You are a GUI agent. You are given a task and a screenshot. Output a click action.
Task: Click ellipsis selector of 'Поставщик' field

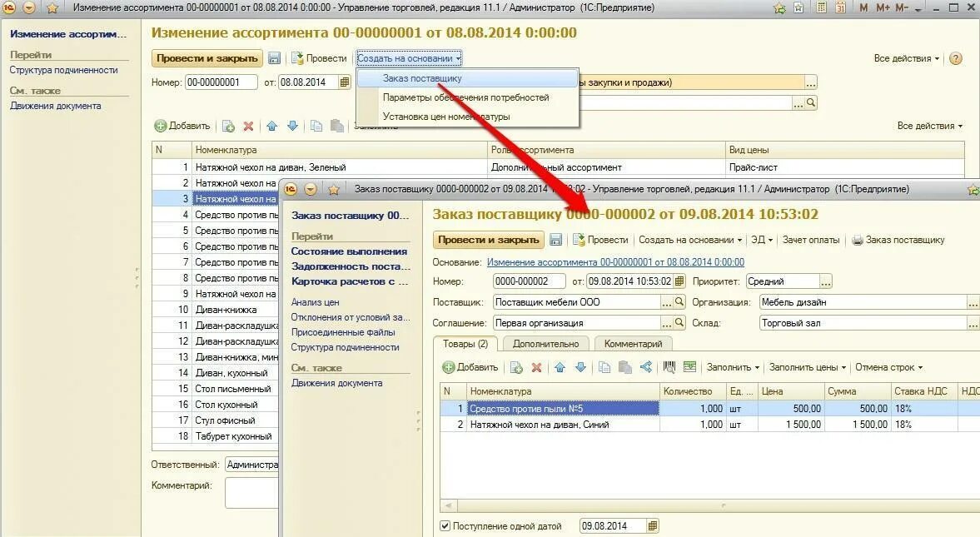667,302
